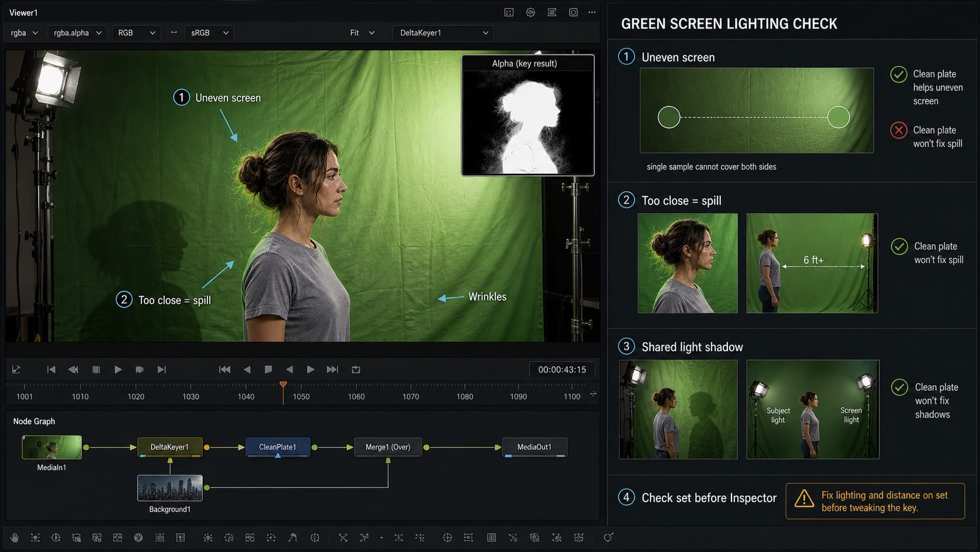Image resolution: width=980 pixels, height=552 pixels.
Task: Click the panel layout icon in Viewer1 header
Action: click(552, 12)
